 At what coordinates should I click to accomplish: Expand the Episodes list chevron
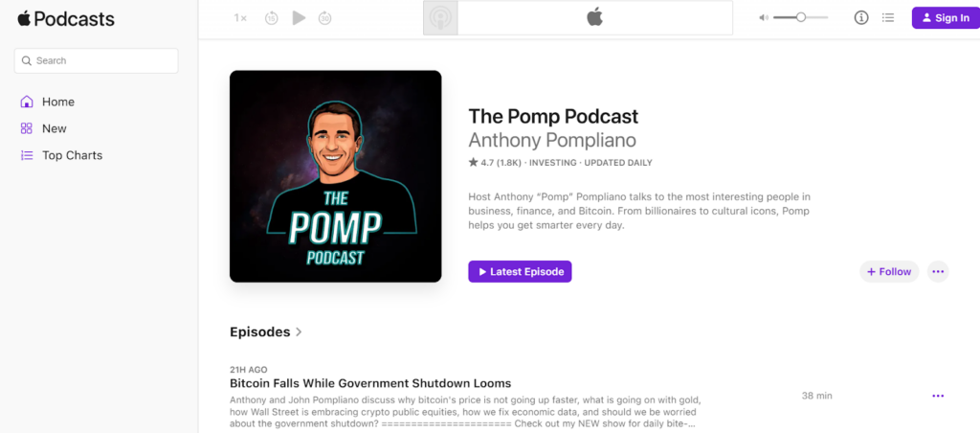coord(299,332)
